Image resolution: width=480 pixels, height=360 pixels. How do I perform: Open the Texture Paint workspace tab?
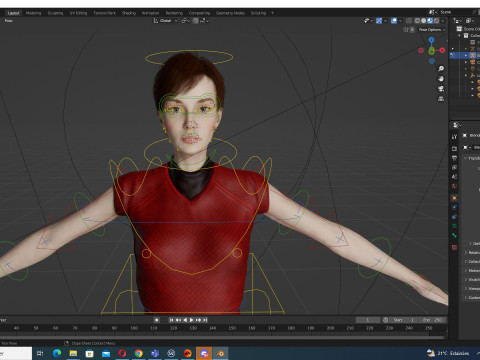104,13
